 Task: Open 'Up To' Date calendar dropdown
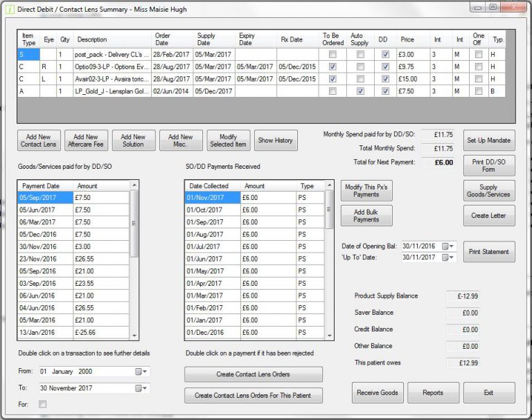point(448,257)
